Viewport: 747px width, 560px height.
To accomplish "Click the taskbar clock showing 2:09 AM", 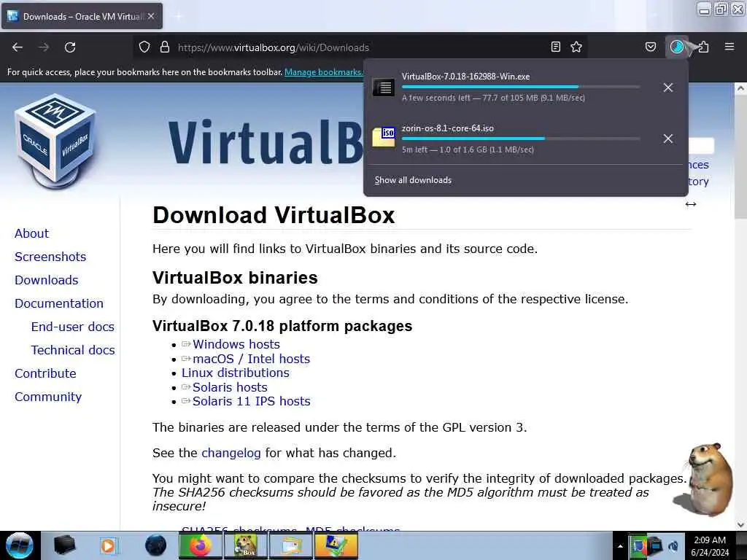I will (710, 546).
